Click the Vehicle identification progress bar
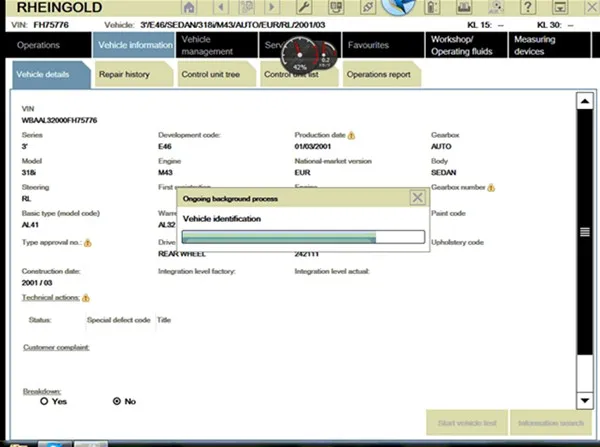 coord(303,237)
